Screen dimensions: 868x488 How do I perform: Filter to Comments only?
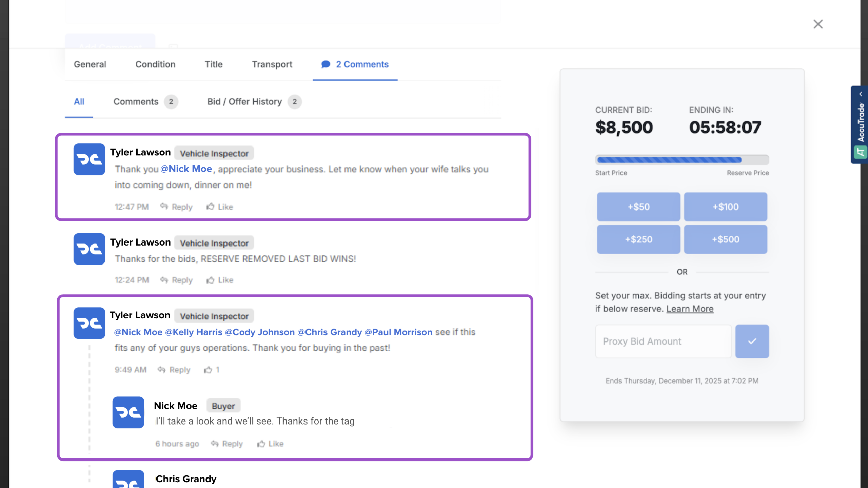pyautogui.click(x=136, y=102)
